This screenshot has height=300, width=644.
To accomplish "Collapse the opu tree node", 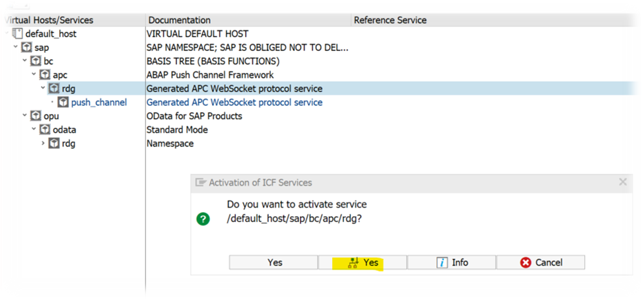I will [24, 116].
